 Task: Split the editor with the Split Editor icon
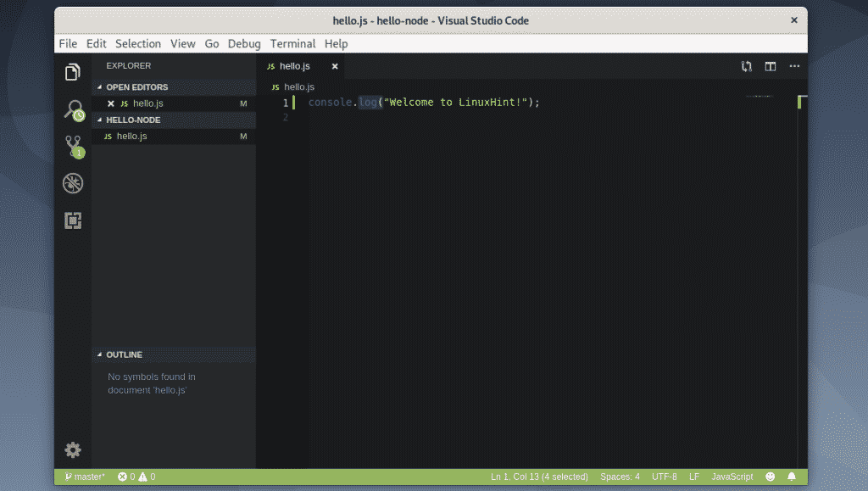[770, 66]
